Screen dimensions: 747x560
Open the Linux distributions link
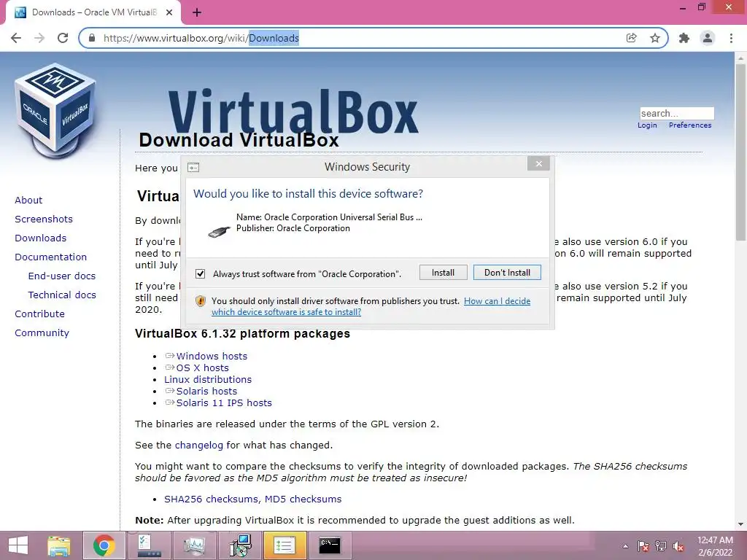pos(208,379)
